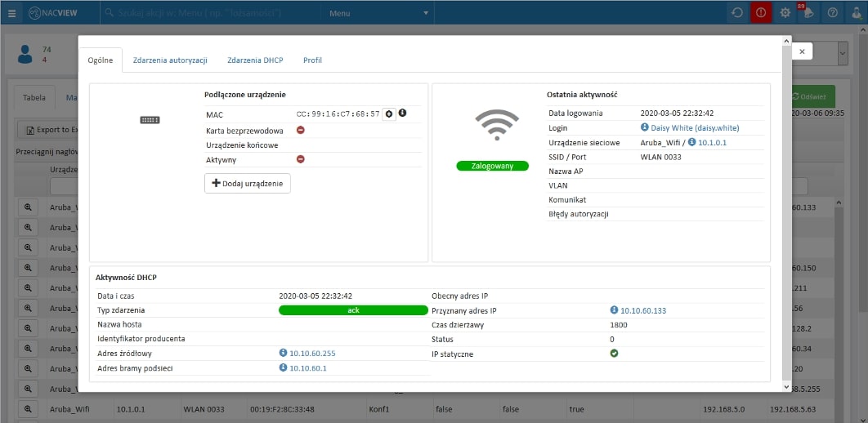
Task: Click the red alert icon in header
Action: [760, 13]
